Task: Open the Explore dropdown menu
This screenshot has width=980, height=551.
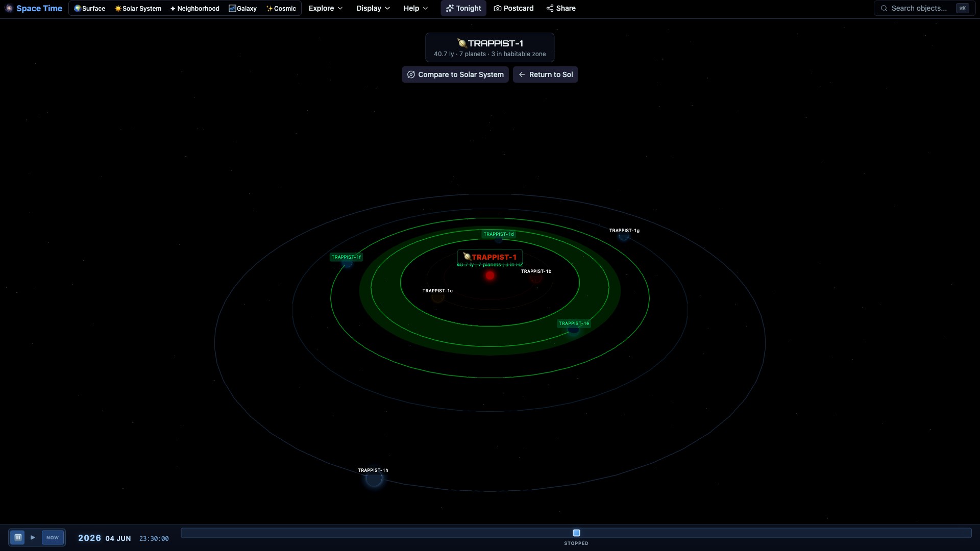Action: (x=326, y=8)
